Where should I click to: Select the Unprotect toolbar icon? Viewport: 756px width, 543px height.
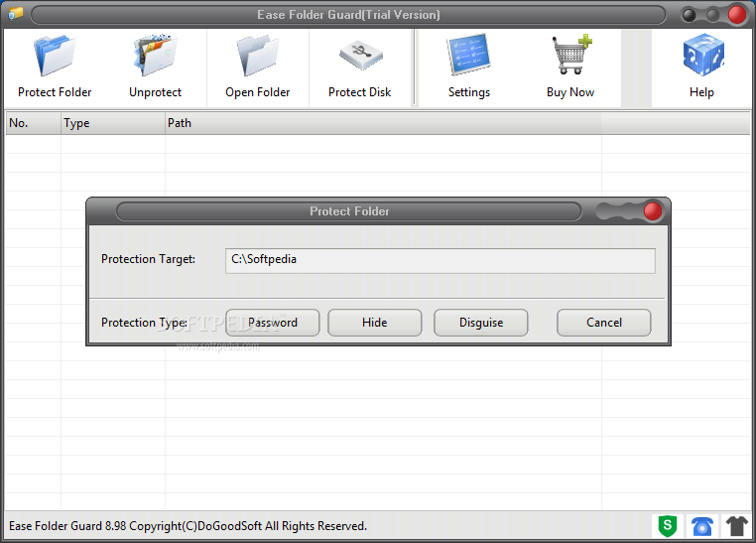pos(155,56)
